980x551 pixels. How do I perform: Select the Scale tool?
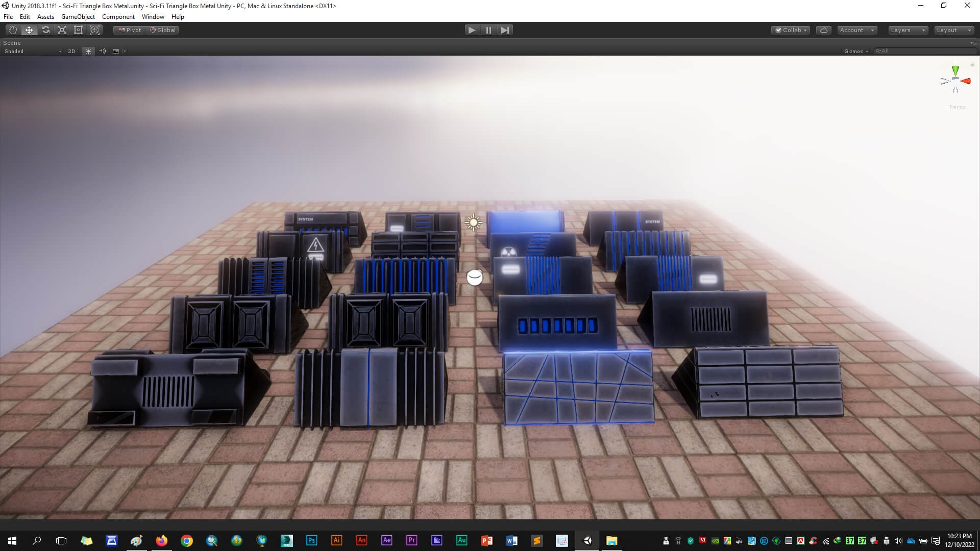pyautogui.click(x=62, y=30)
